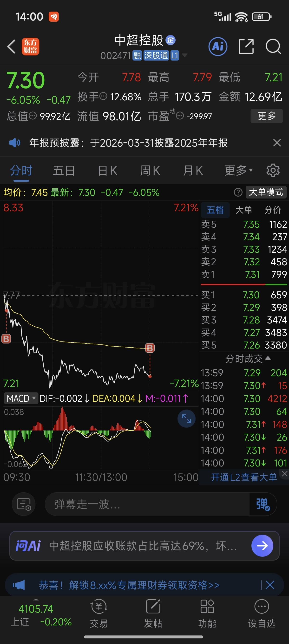Tap info icon beside 市盈

[180, 116]
